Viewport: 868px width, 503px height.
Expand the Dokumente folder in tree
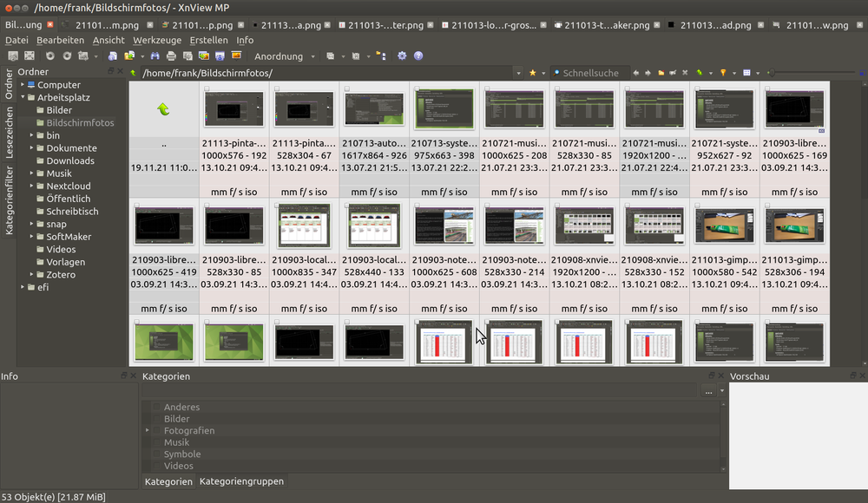coord(31,148)
